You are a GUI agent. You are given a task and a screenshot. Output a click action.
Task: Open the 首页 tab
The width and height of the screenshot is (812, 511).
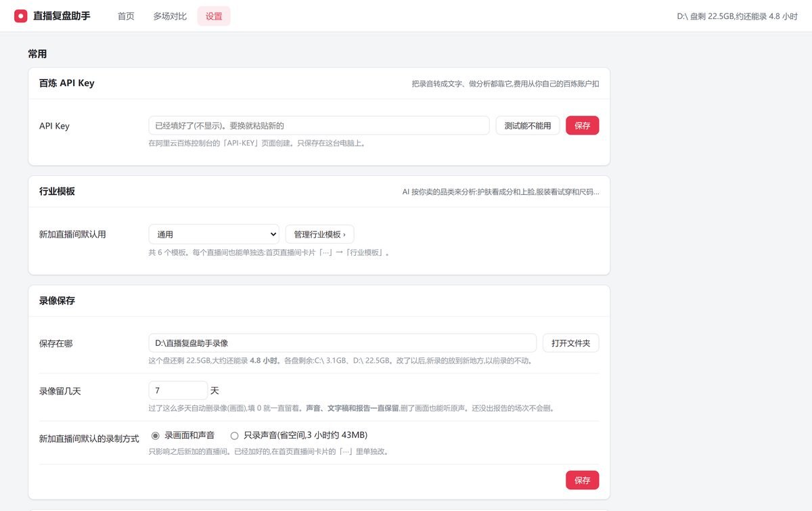coord(126,16)
